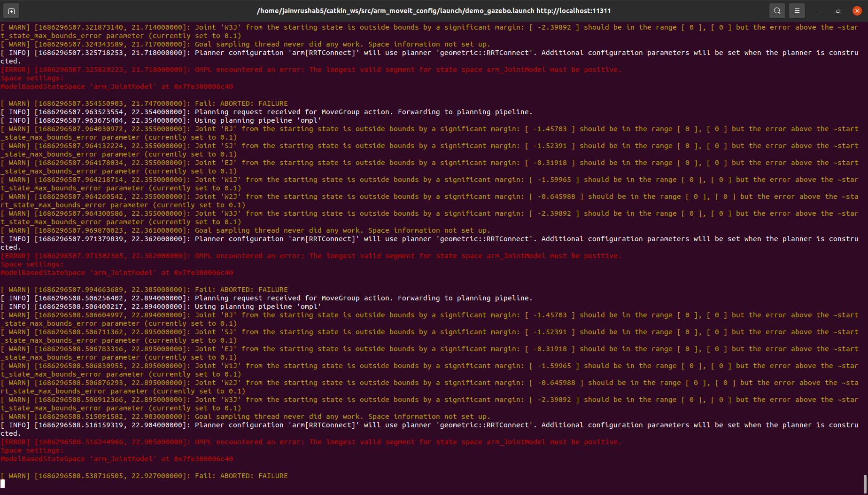Viewport: 868px width, 495px height.
Task: Click the Joint 'BJ' warning timestamped 1686296507.964030972
Action: [x=429, y=133]
